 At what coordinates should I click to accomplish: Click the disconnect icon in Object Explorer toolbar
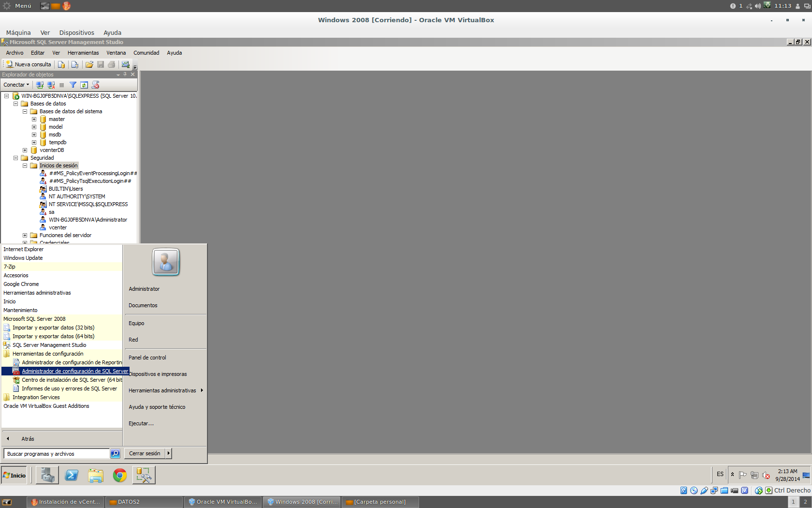tap(51, 85)
